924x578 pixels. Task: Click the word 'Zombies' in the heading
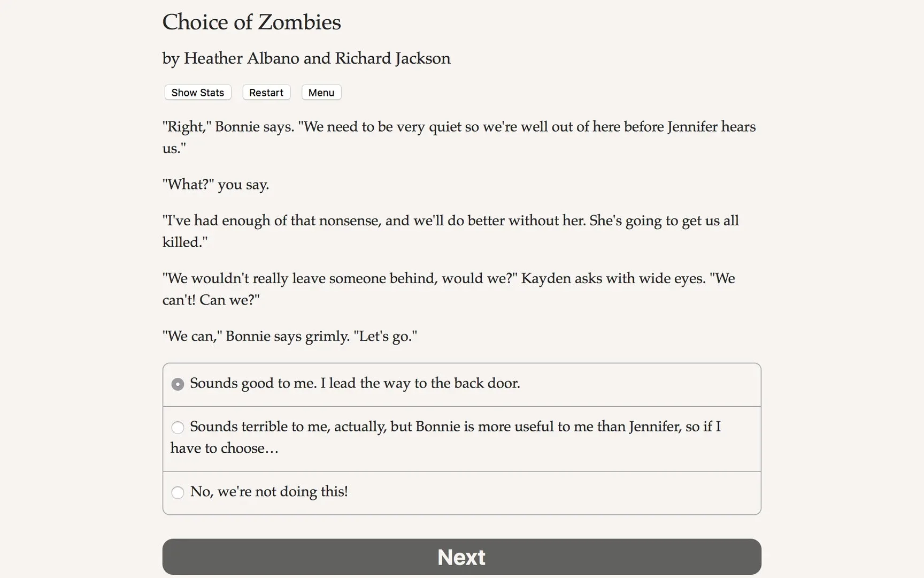pyautogui.click(x=299, y=22)
